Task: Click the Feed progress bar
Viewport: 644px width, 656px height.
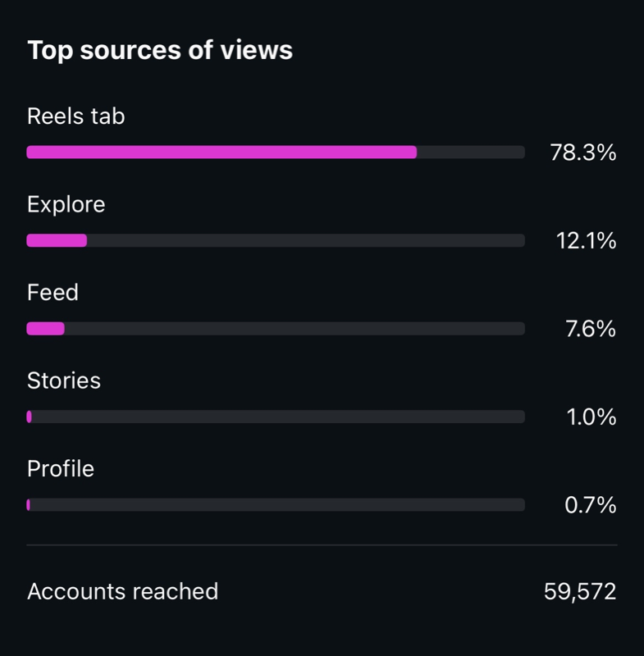Action: tap(276, 328)
